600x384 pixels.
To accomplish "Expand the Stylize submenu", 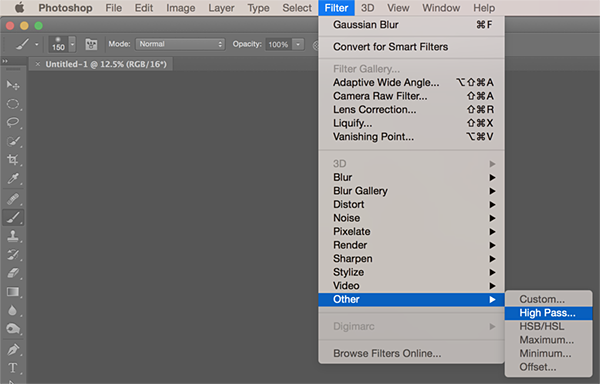I will (411, 272).
